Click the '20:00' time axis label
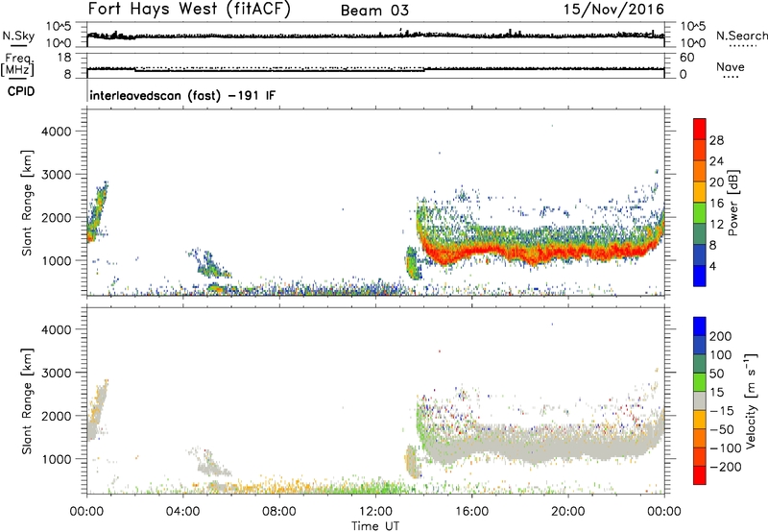Image resolution: width=768 pixels, height=532 pixels. coord(567,512)
